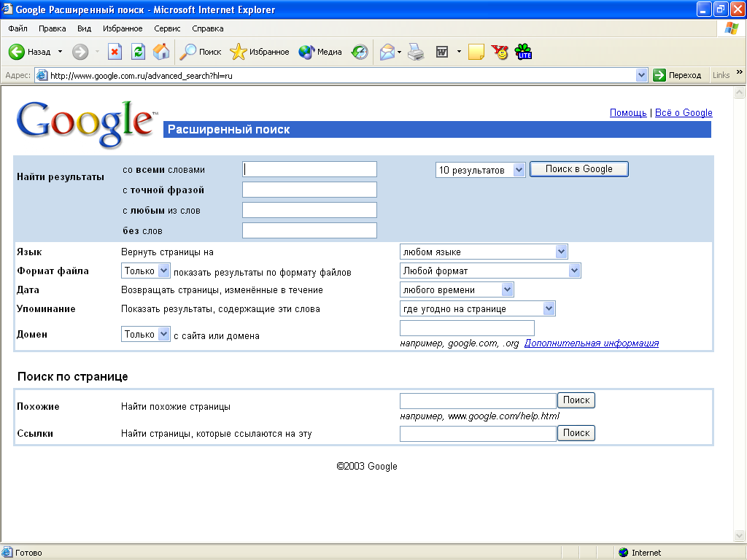Click the yellow note Discuss icon
Screen dimensions: 747x560
click(x=476, y=52)
